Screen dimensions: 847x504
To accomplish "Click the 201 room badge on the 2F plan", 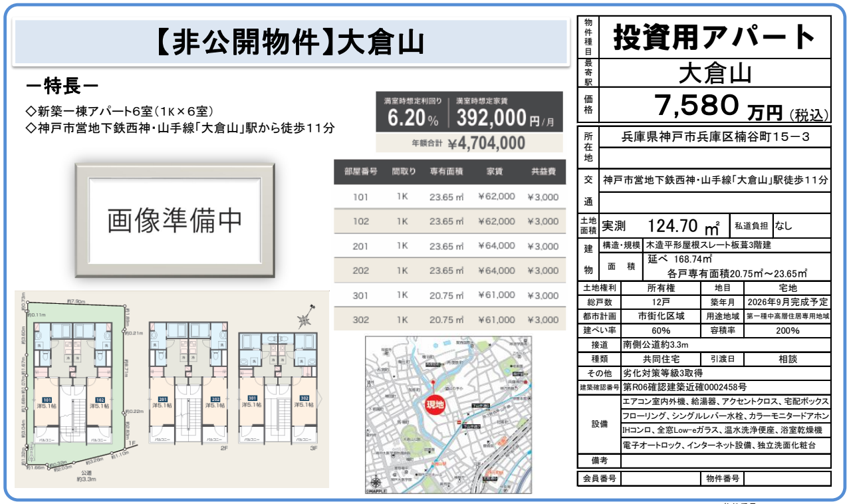I will click(x=160, y=400).
